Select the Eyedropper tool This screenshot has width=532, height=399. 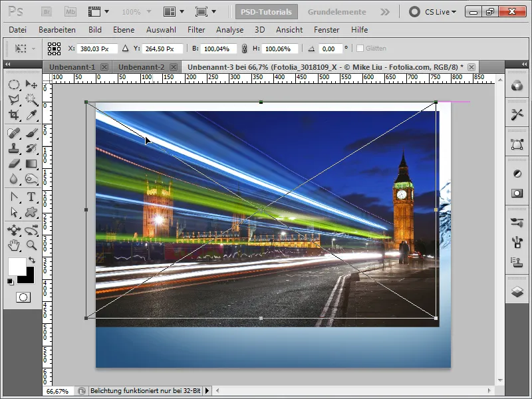pos(31,114)
